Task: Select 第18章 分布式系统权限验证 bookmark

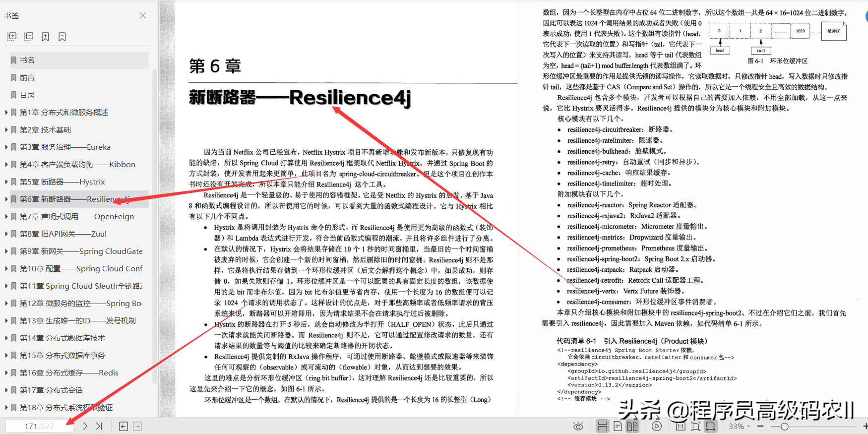Action: tap(66, 407)
